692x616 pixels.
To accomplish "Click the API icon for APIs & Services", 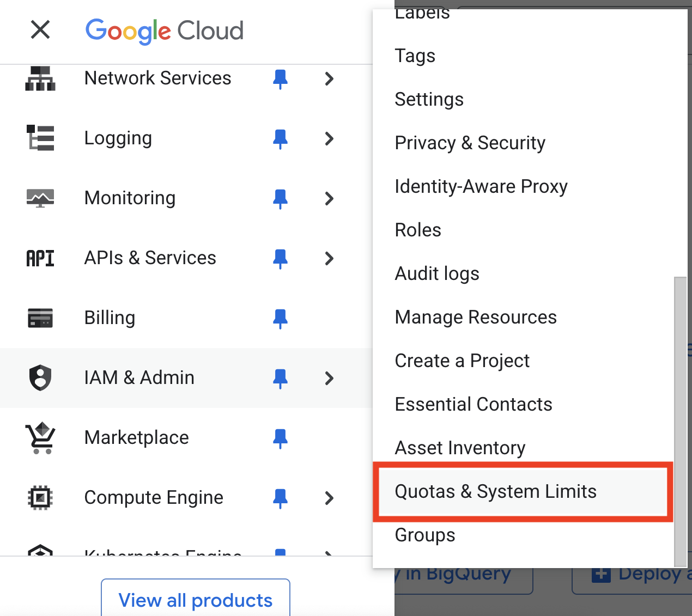I will pos(40,258).
